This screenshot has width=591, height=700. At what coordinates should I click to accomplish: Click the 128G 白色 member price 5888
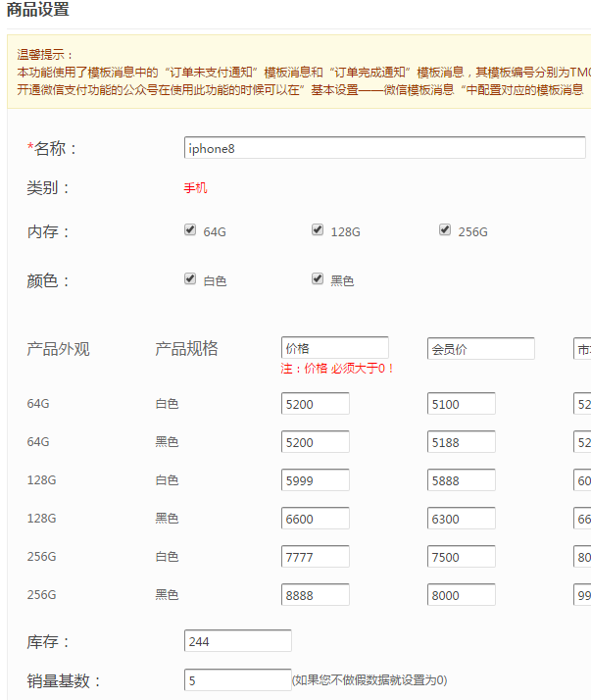click(x=461, y=480)
